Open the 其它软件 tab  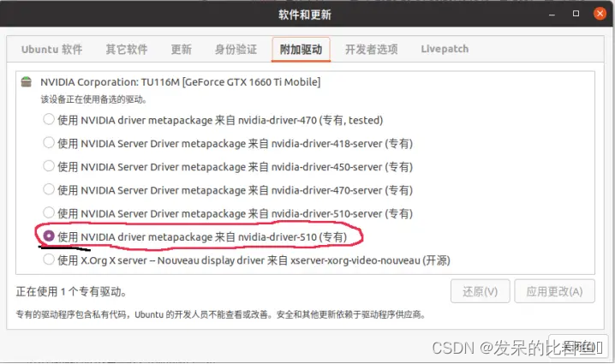click(x=126, y=50)
